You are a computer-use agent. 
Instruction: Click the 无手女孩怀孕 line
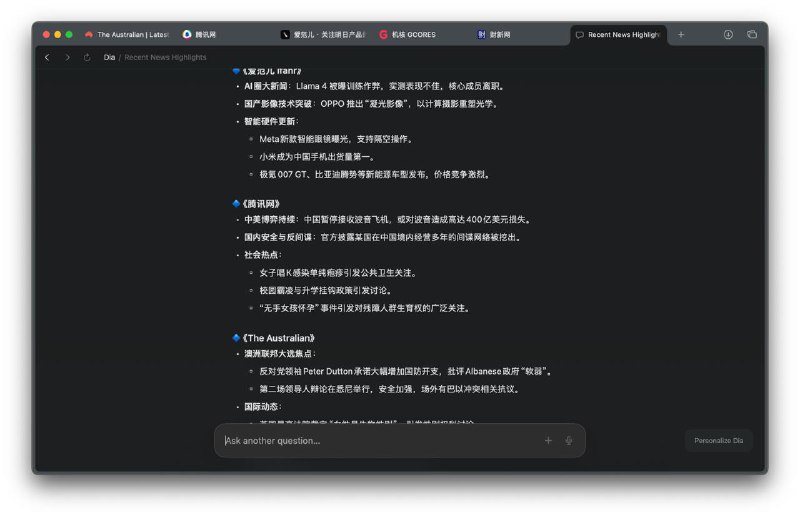point(365,308)
